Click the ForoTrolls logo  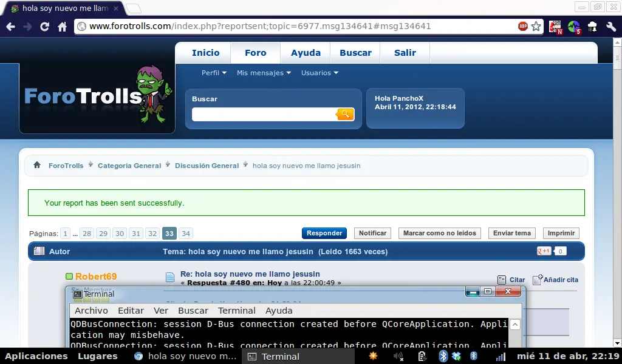(98, 96)
